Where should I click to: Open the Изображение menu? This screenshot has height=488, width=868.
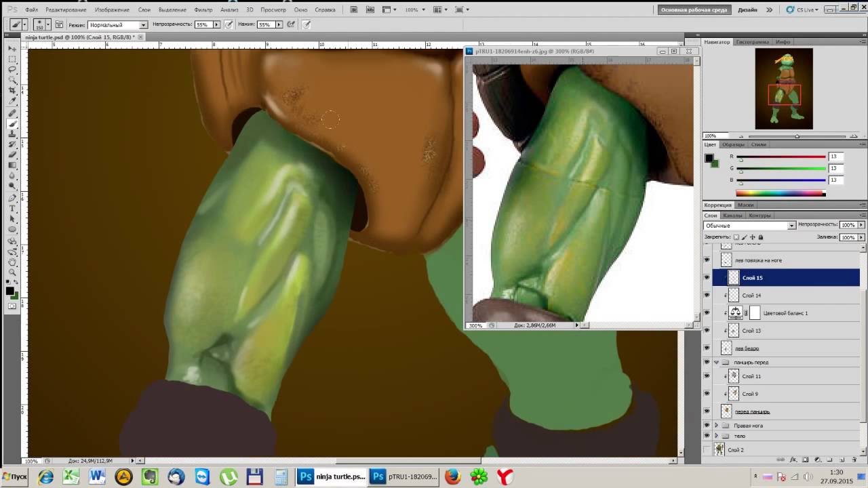point(113,10)
